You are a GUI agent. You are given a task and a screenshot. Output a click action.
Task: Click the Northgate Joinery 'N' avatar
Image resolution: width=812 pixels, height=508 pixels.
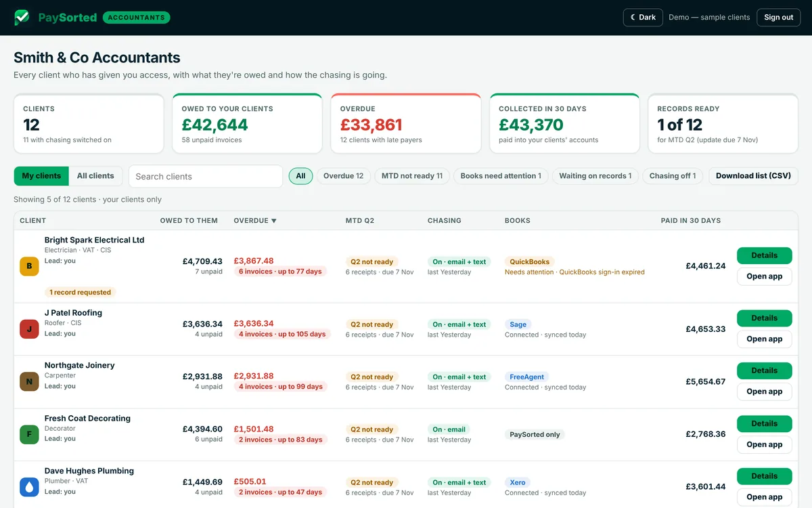29,381
